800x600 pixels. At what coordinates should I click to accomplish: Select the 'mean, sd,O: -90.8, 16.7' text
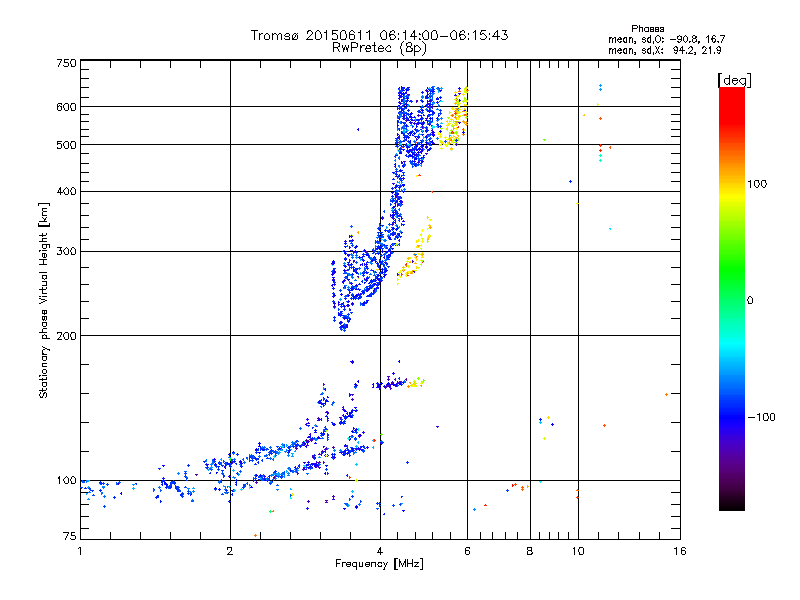[x=666, y=39]
